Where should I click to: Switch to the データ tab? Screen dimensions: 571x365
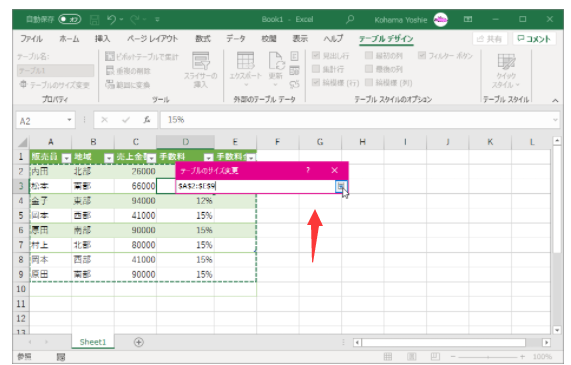236,39
